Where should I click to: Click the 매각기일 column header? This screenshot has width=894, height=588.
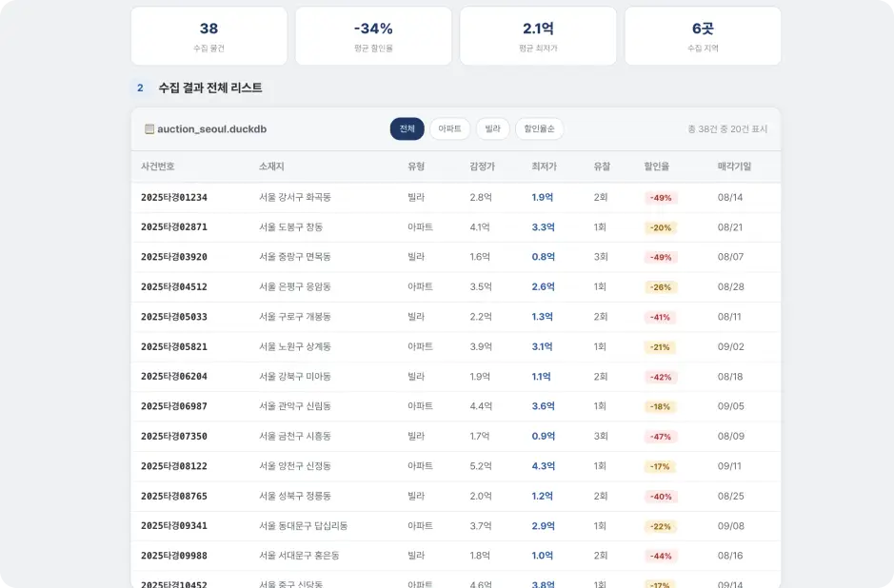[734, 167]
